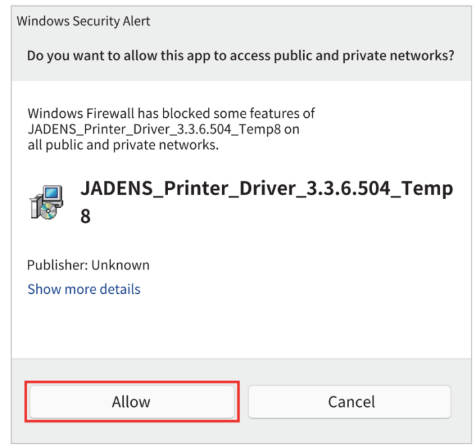Click the word 'details' in the blue link
This screenshot has height=448, width=476.
[x=120, y=289]
